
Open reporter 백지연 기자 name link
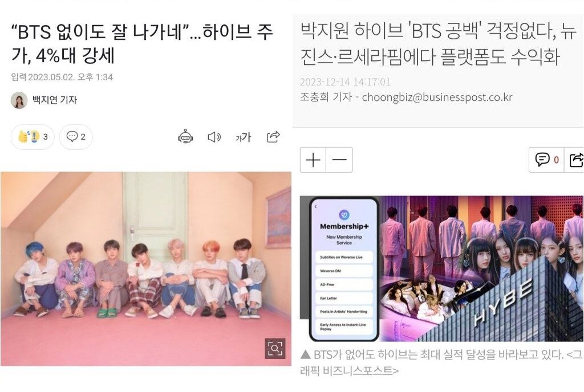point(54,100)
